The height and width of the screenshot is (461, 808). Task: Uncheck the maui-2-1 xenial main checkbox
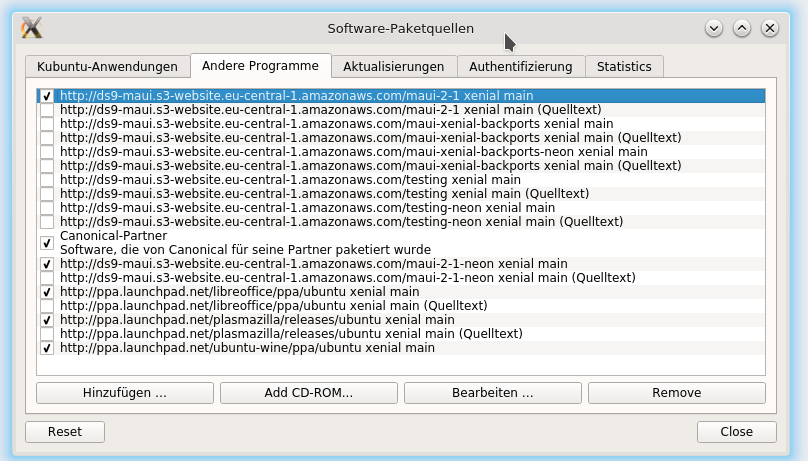click(x=47, y=96)
